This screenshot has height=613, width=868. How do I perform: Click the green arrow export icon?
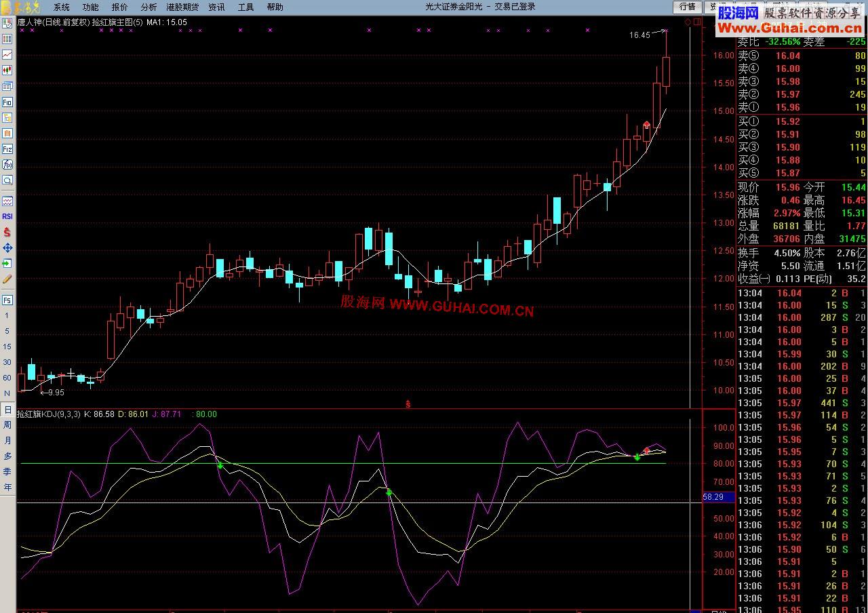pyautogui.click(x=7, y=263)
